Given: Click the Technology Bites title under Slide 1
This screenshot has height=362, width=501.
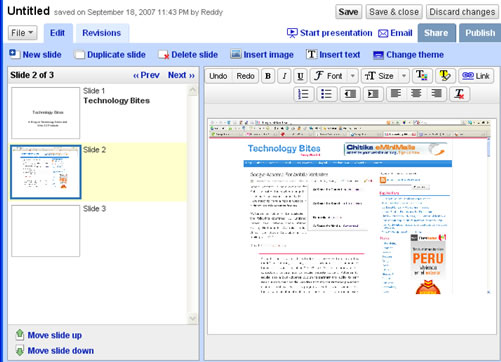Looking at the screenshot, I should click(x=116, y=101).
